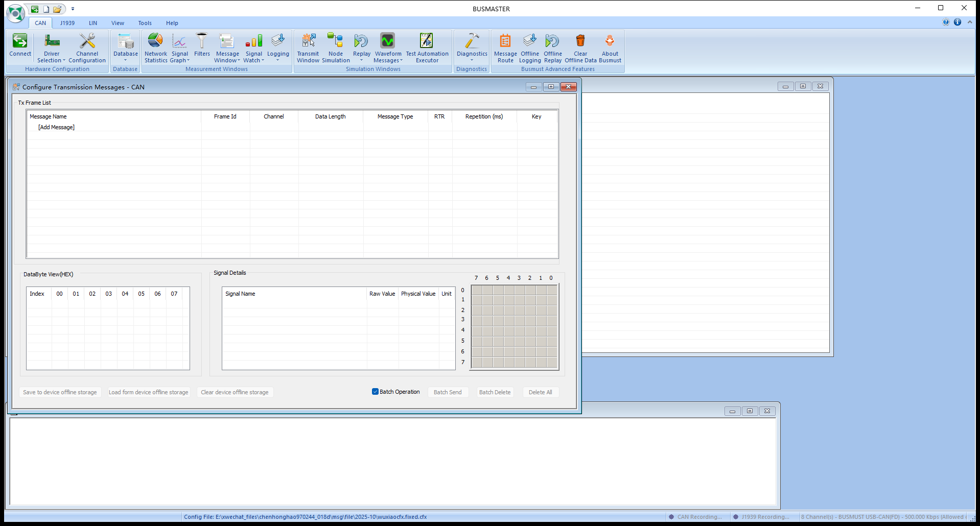Click the Physical Value column header

[x=418, y=294]
